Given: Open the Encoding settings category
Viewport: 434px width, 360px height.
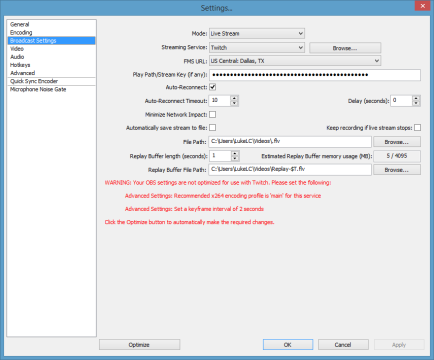Looking at the screenshot, I should [51, 32].
